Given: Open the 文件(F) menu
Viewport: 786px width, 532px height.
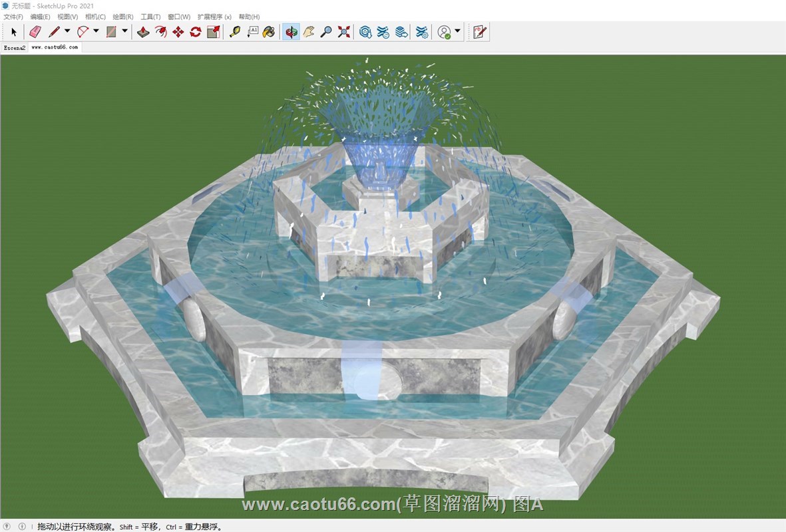Looking at the screenshot, I should click(13, 17).
